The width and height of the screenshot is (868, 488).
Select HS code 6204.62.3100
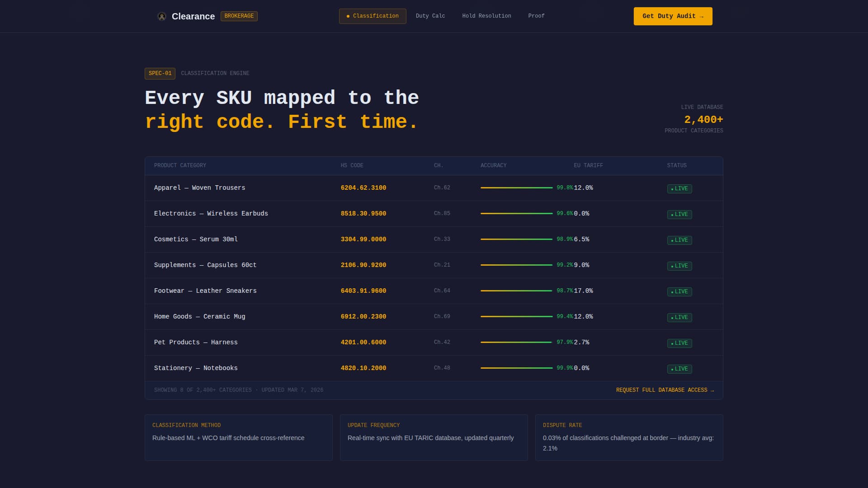pos(363,188)
